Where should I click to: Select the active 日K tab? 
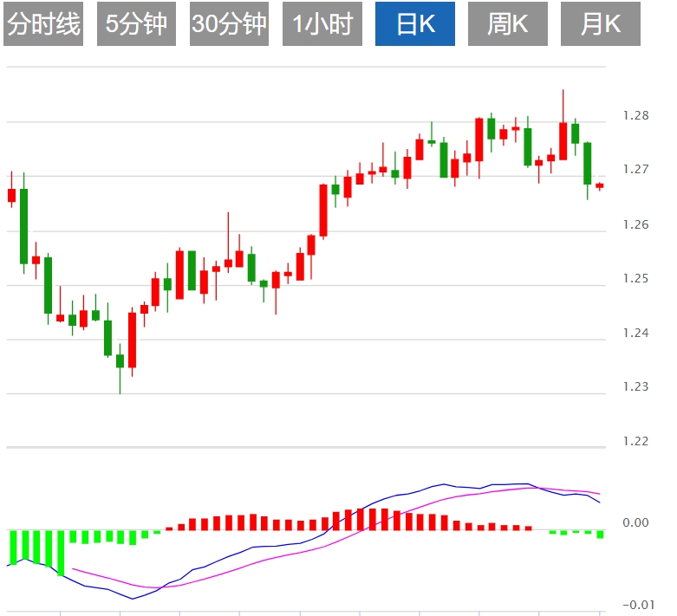point(415,23)
